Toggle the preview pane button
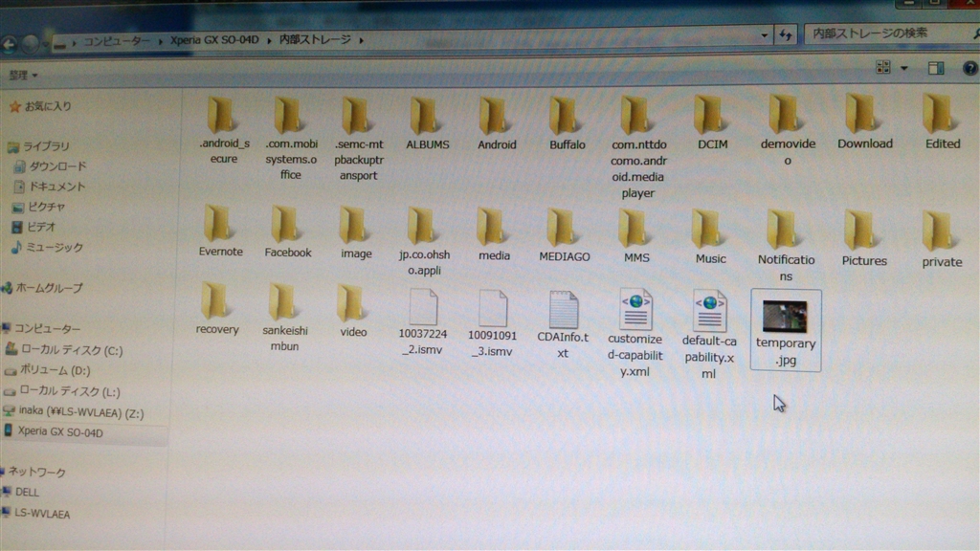The width and height of the screenshot is (980, 551). click(935, 68)
